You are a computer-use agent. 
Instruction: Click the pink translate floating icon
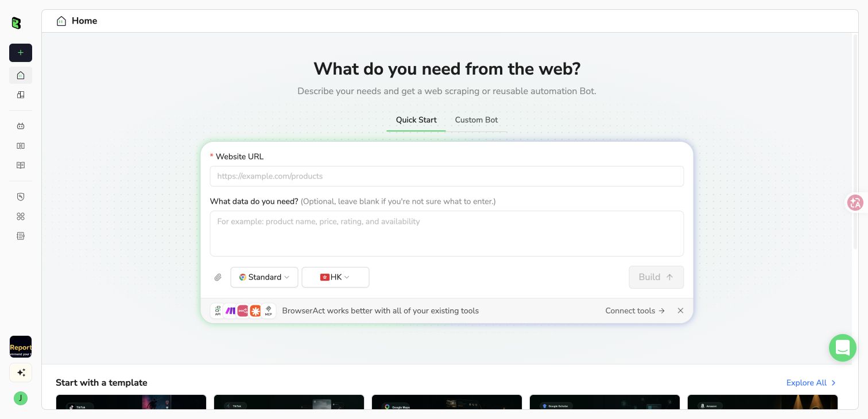[855, 203]
